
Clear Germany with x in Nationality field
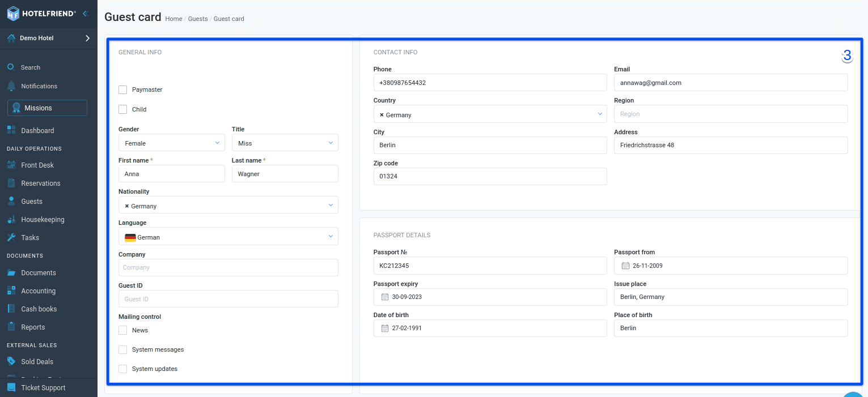point(127,206)
